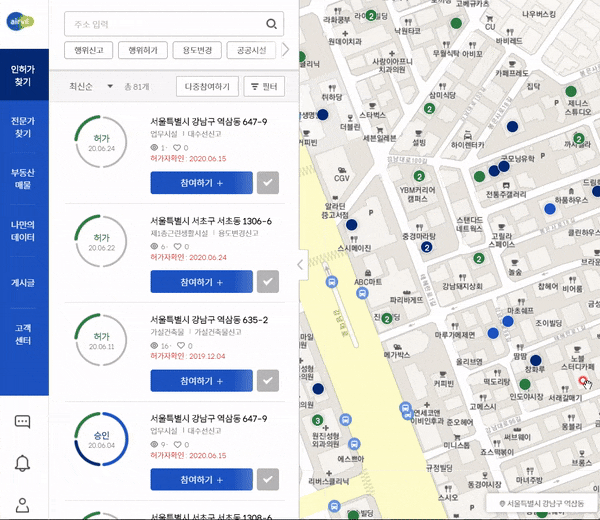Click 참여하기 + for 역삼동 635-2
The height and width of the screenshot is (520, 600).
(202, 381)
